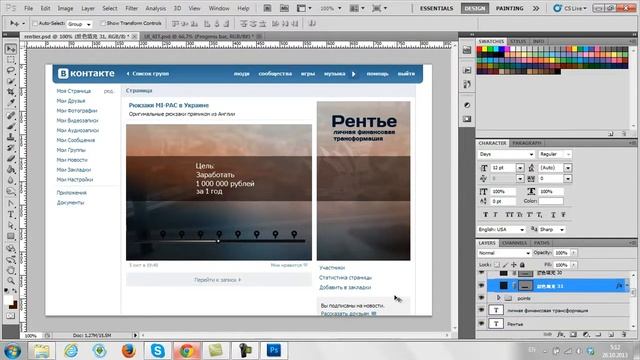The width and height of the screenshot is (640, 360).
Task: Click the faux bold T button
Action: pyautogui.click(x=485, y=214)
